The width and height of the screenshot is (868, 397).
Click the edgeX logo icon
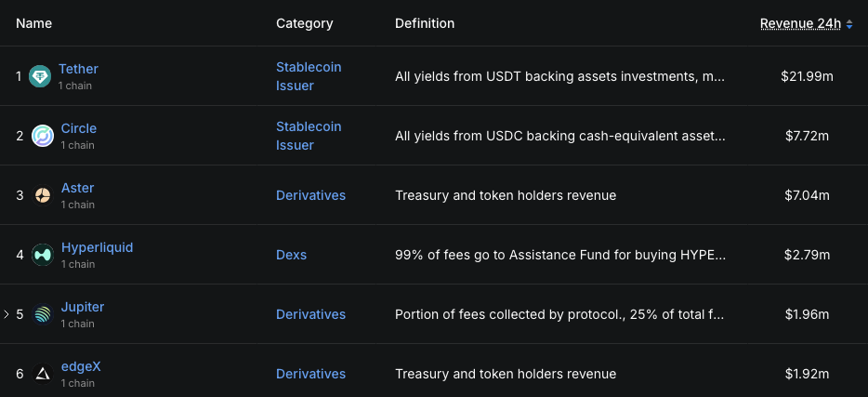(43, 374)
